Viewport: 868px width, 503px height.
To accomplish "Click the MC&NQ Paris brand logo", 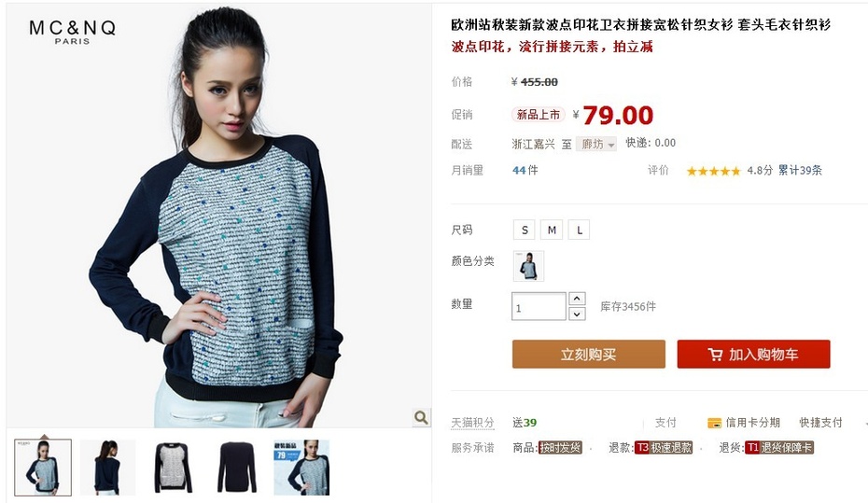I will pos(73,32).
